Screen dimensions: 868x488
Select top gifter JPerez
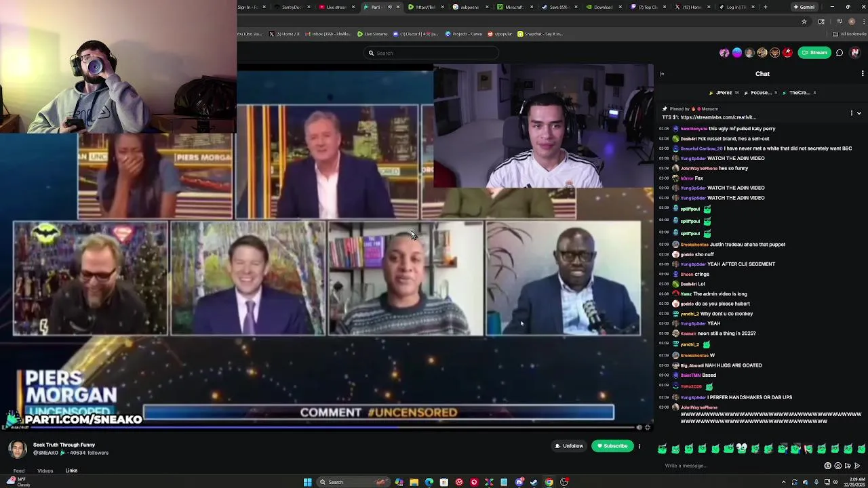pos(724,93)
